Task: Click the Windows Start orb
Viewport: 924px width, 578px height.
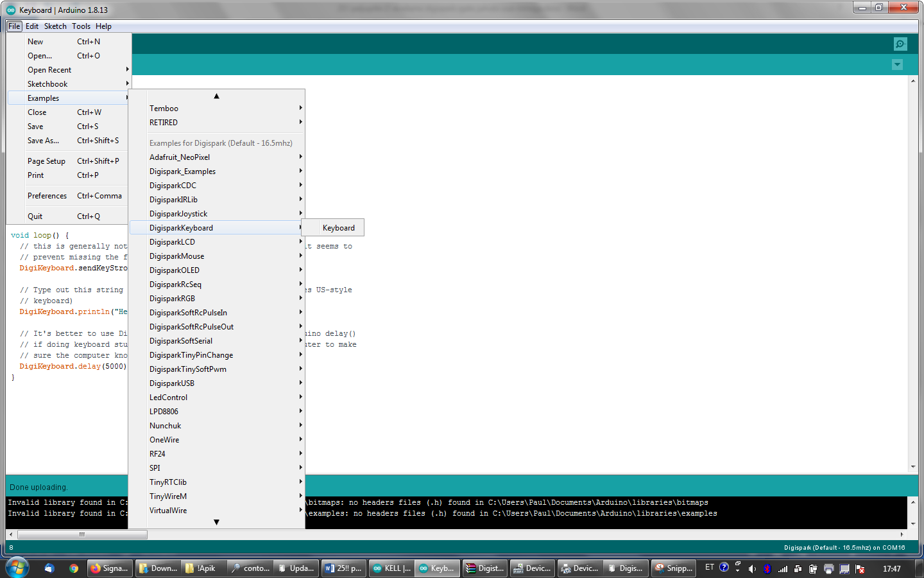Action: point(17,568)
